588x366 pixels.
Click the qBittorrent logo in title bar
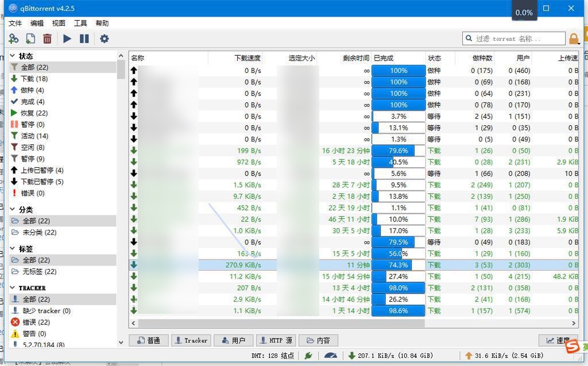tap(13, 8)
